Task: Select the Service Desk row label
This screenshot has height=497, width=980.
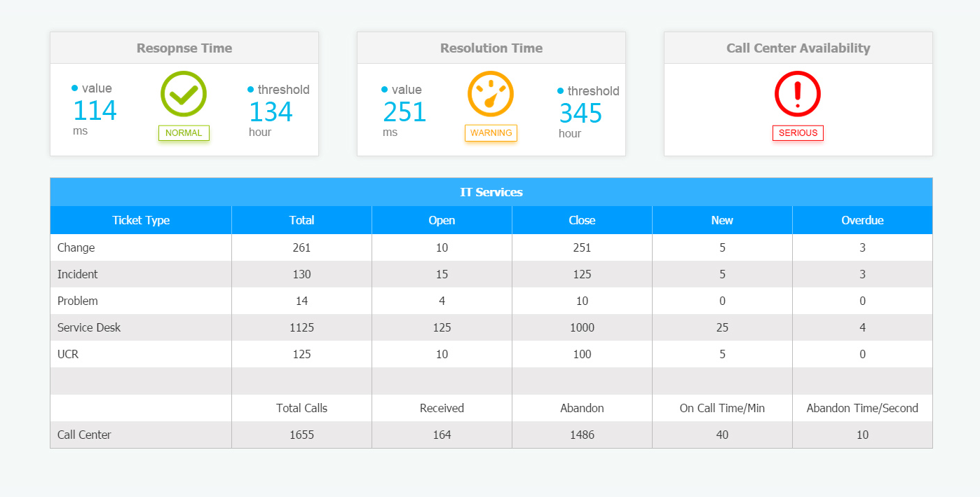Action: click(x=89, y=327)
